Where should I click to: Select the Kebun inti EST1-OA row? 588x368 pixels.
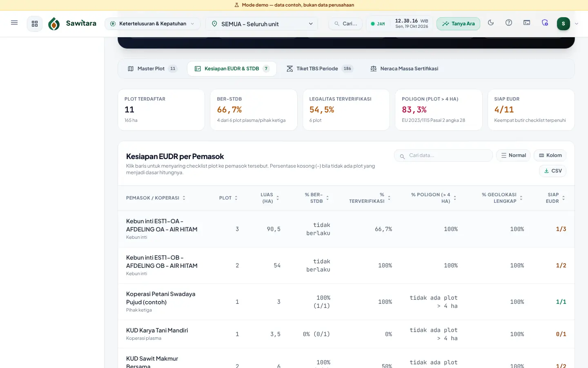[346, 229]
